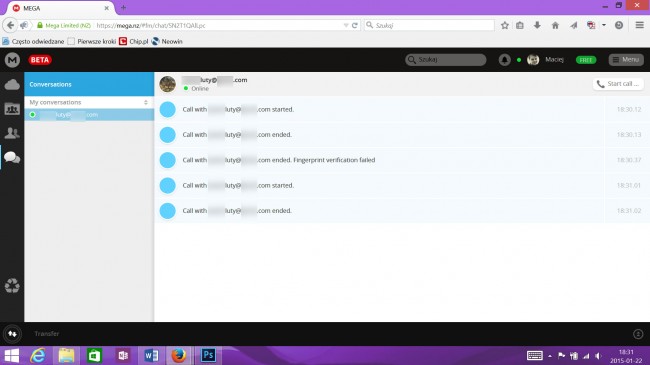This screenshot has width=650, height=365.
Task: Go to Firefox home page icon
Action: (555, 25)
